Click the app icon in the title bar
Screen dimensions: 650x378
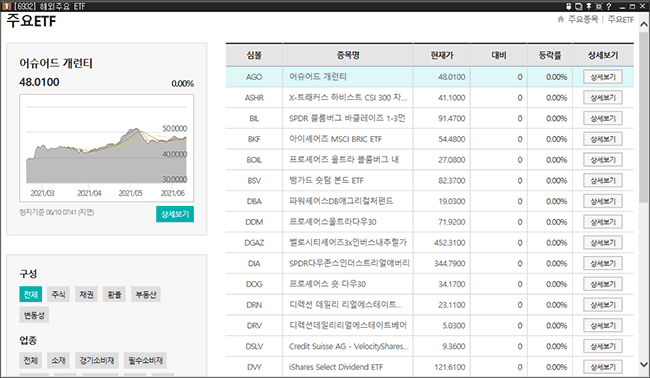pyautogui.click(x=6, y=6)
